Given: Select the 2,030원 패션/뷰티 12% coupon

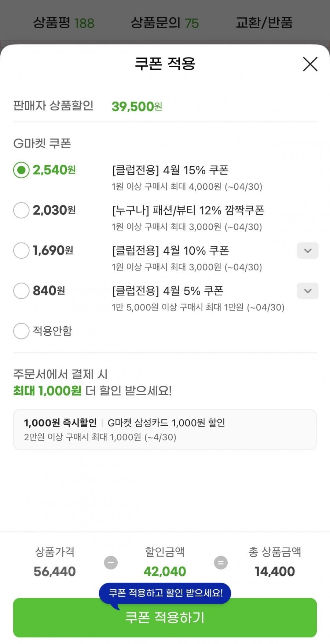Looking at the screenshot, I should (21, 210).
